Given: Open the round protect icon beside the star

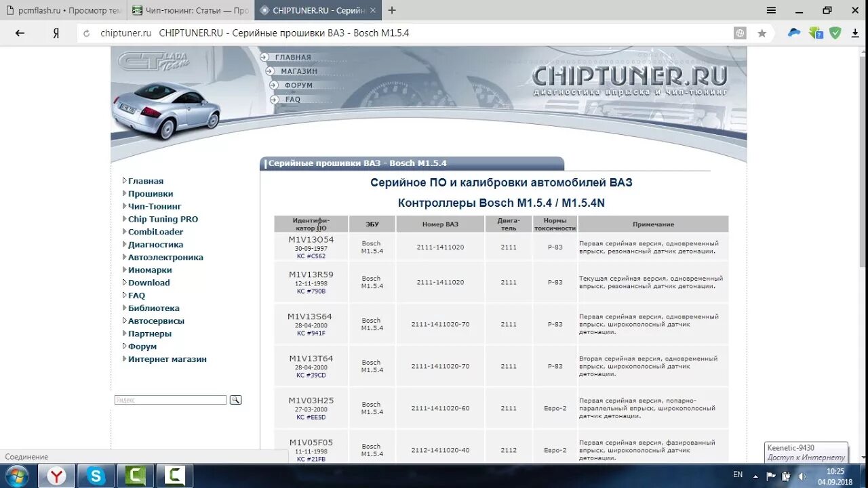Looking at the screenshot, I should click(x=740, y=33).
